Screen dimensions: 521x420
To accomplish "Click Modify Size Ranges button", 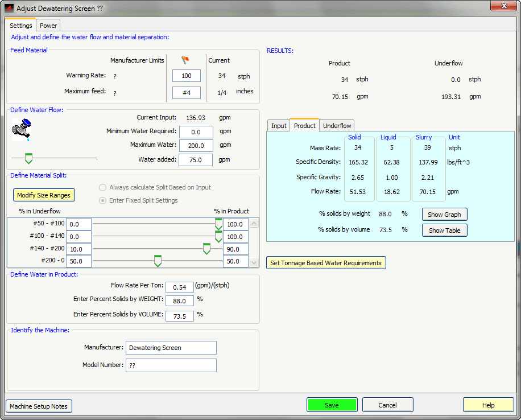I will coord(44,195).
